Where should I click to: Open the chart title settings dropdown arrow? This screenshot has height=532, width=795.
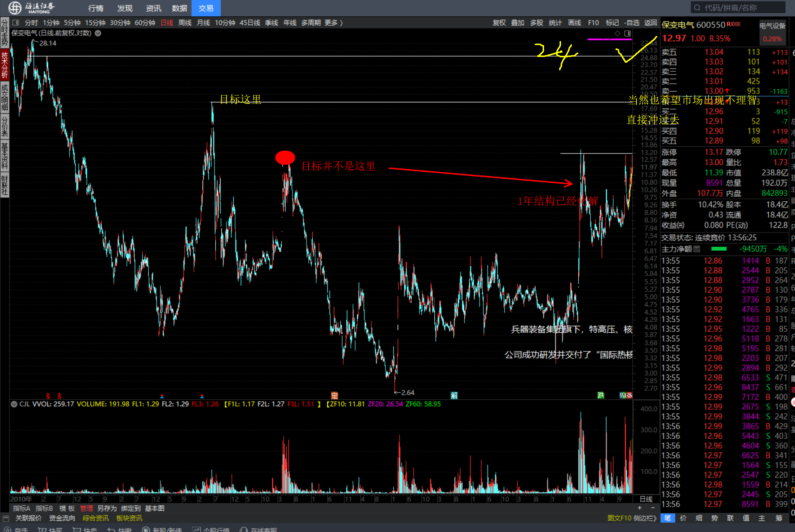[98, 33]
